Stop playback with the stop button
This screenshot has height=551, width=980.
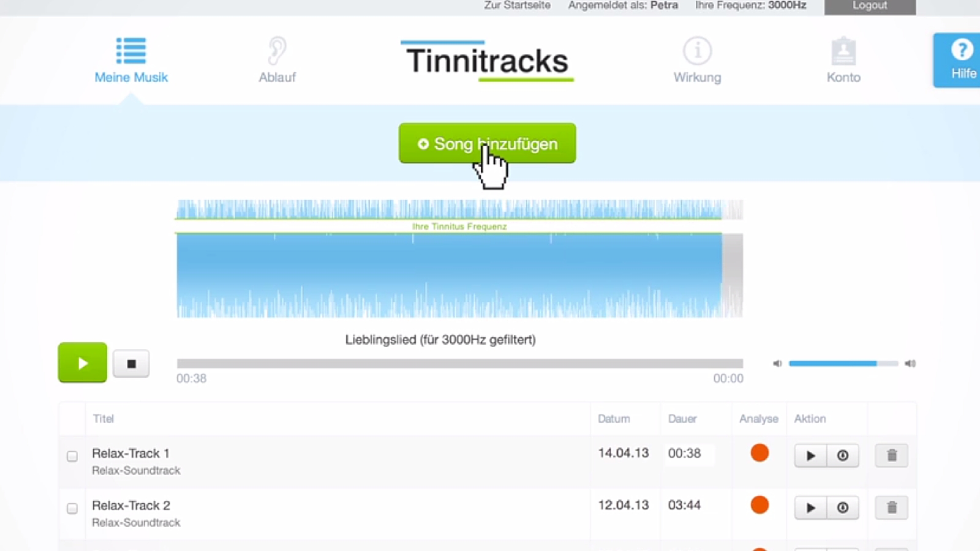tap(131, 364)
